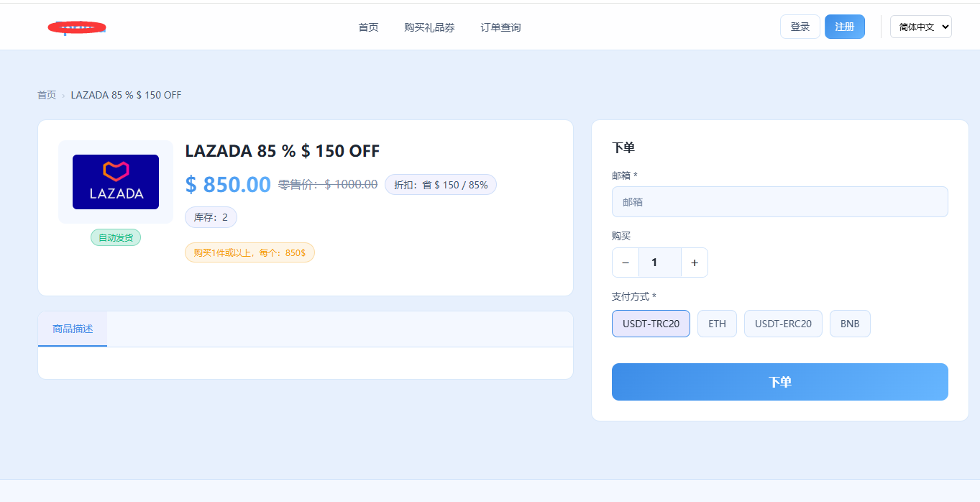The image size is (980, 502).
Task: Click the 下单 order button
Action: point(779,382)
